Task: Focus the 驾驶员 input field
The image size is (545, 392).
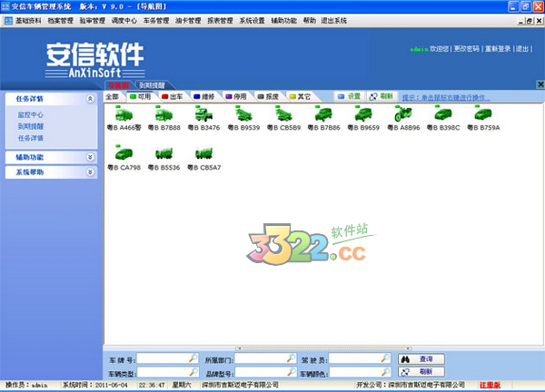Action: 360,358
